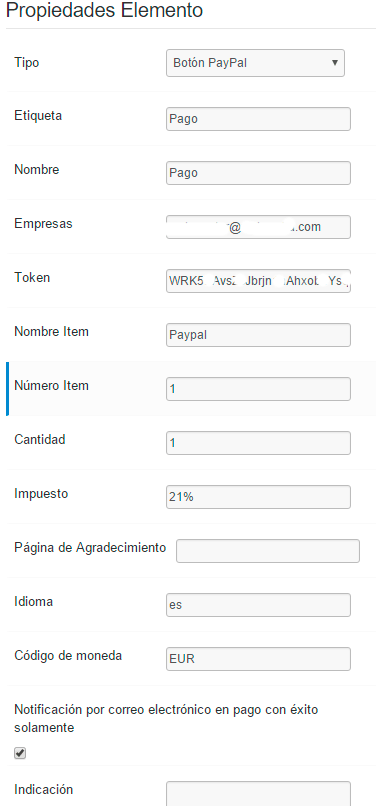Select the Impuesto field showing 21%
The image size is (378, 806).
click(258, 497)
